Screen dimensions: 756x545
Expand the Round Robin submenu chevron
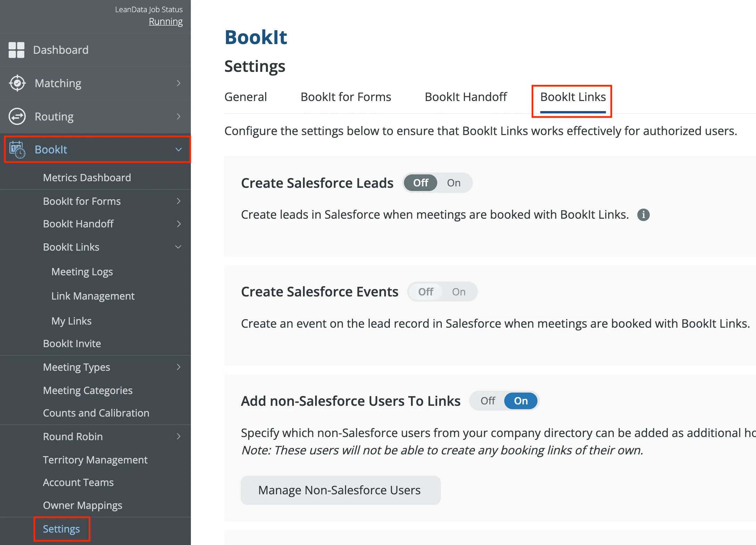click(178, 437)
